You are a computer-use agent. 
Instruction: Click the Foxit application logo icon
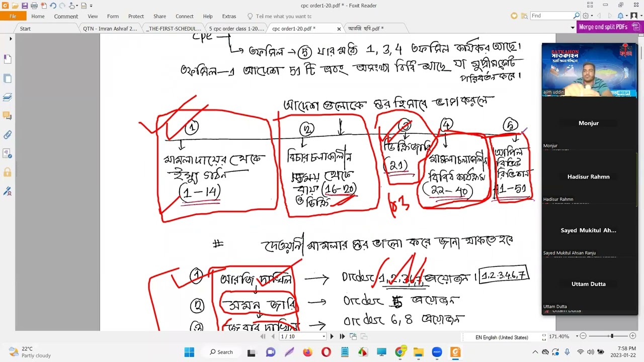(x=5, y=6)
